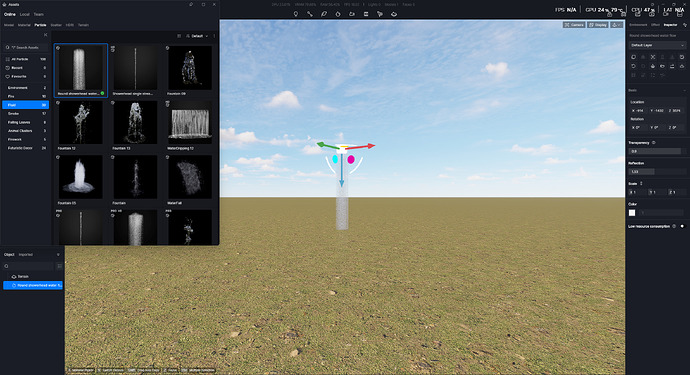Switch to the Local assets tab
Image resolution: width=690 pixels, height=375 pixels.
click(x=25, y=15)
